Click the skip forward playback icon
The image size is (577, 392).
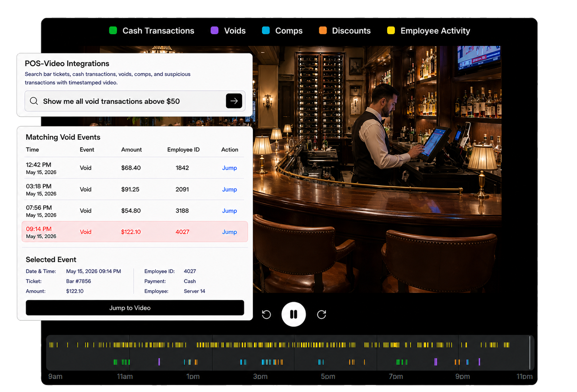[x=321, y=314]
